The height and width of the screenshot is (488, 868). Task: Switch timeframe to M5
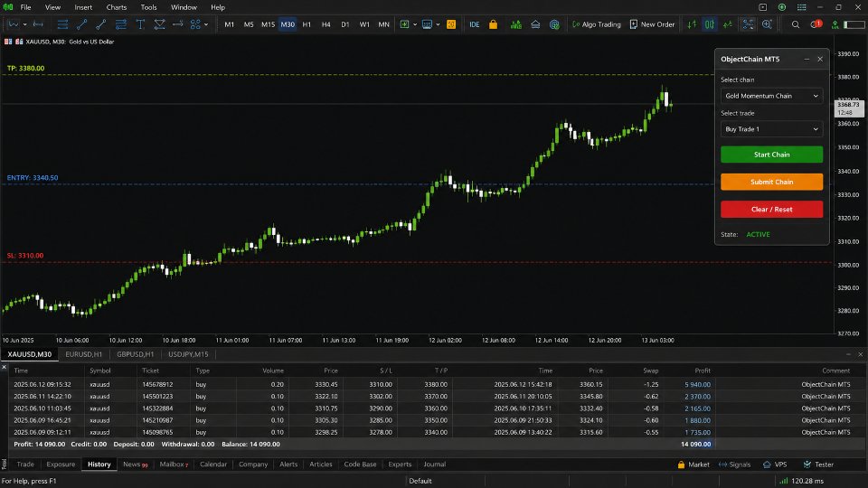click(x=249, y=24)
